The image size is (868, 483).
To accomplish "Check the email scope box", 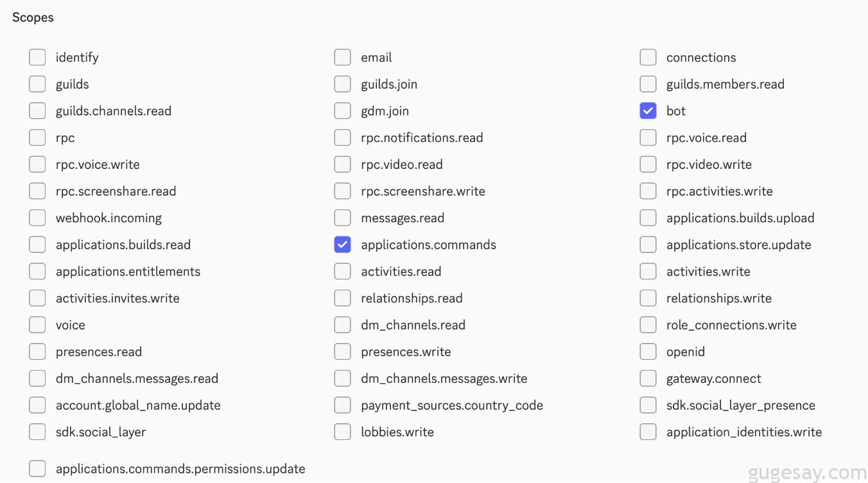I will click(x=342, y=57).
